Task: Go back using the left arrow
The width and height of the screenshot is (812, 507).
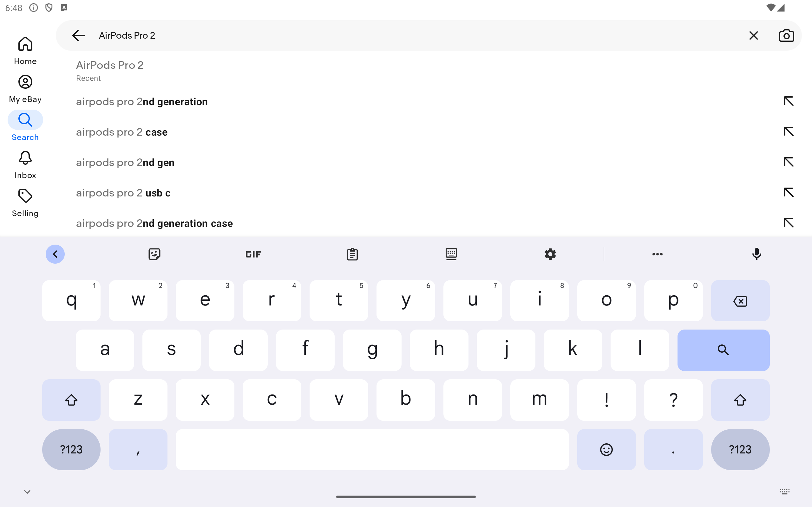Action: (x=79, y=35)
